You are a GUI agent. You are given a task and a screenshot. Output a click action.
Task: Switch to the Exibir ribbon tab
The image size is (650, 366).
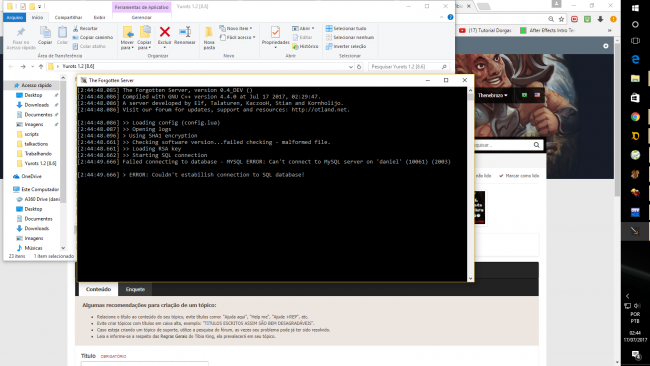(x=99, y=17)
